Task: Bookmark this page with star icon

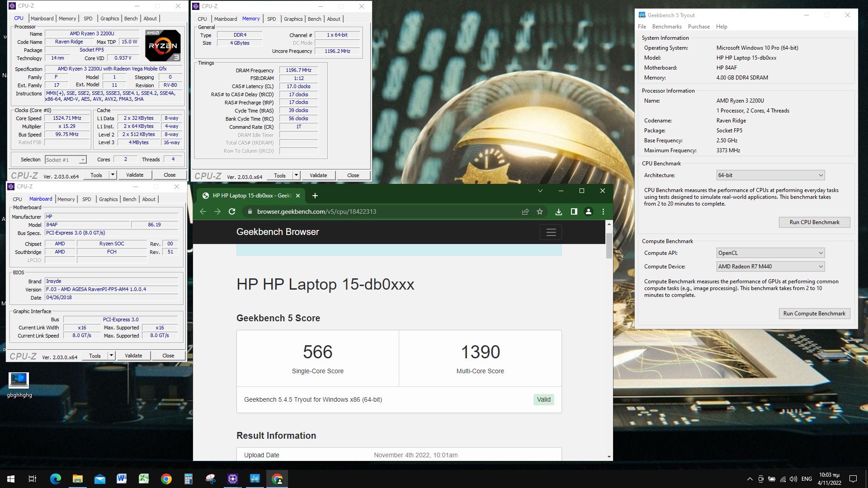Action: 540,211
